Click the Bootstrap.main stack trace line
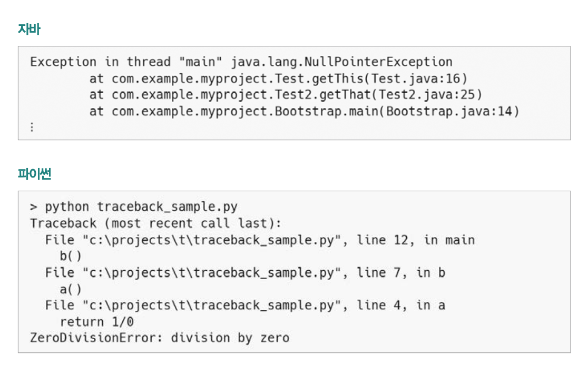 point(304,111)
